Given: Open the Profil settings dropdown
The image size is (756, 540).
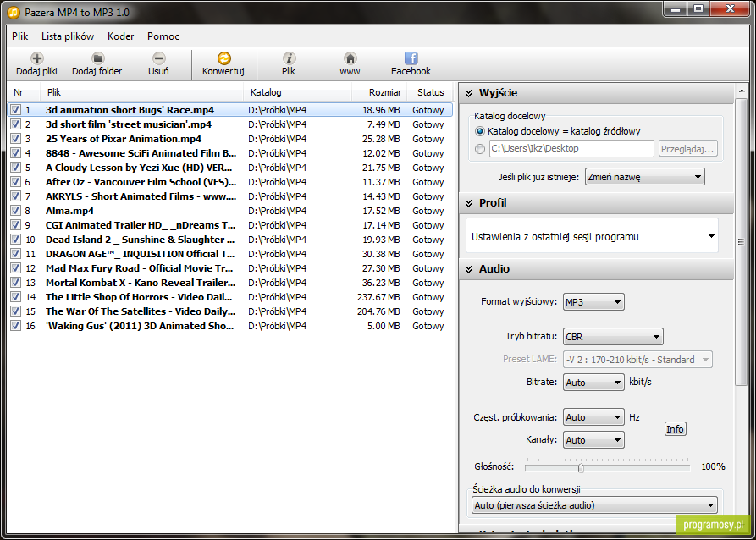Looking at the screenshot, I should (x=592, y=237).
